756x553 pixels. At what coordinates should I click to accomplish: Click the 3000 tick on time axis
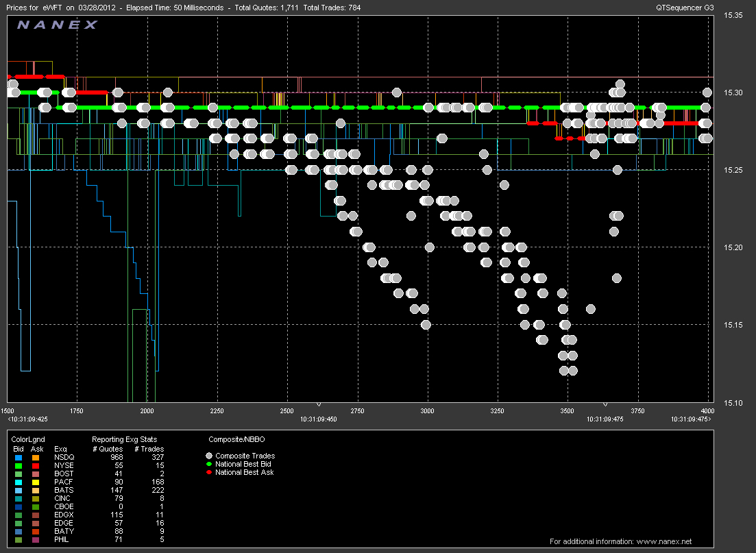(x=427, y=410)
